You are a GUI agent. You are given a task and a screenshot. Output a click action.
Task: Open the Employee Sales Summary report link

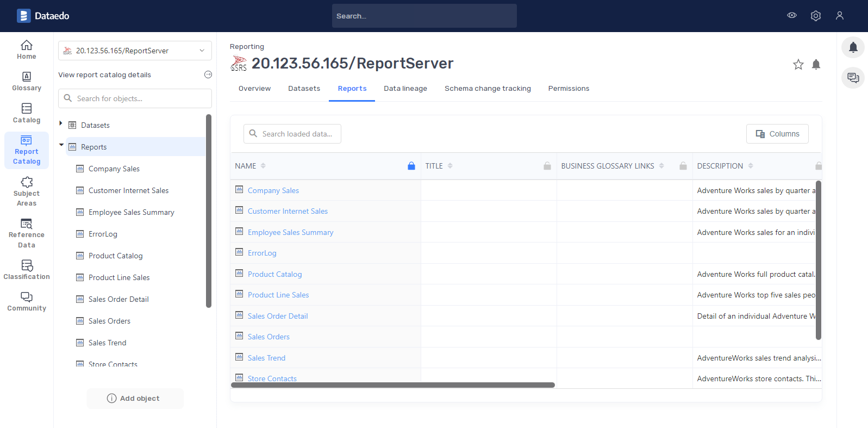[x=290, y=232]
